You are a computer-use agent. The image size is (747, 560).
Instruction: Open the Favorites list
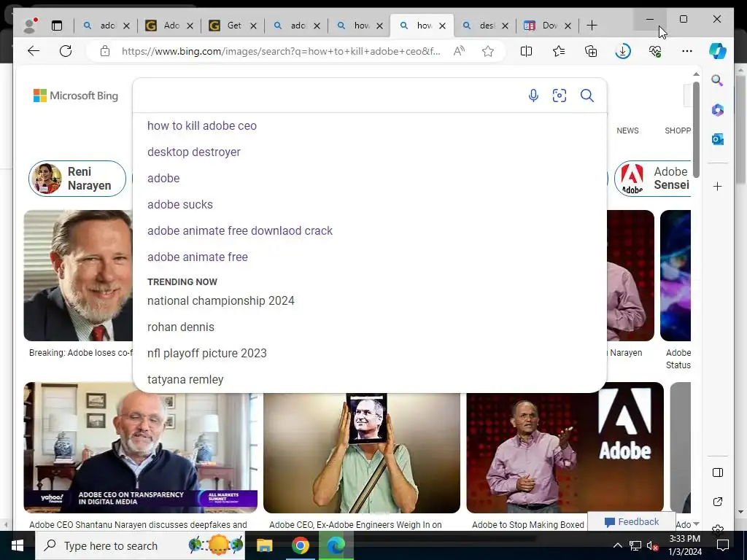click(559, 51)
